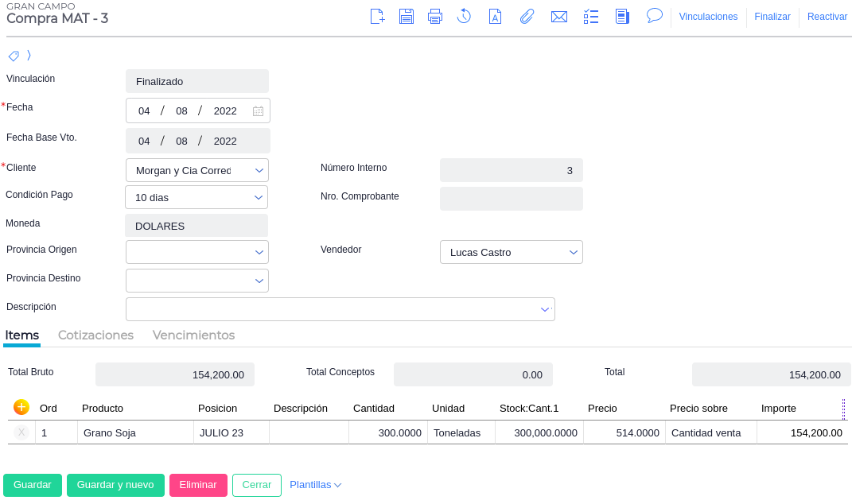Print the document using the printer icon

tap(435, 16)
